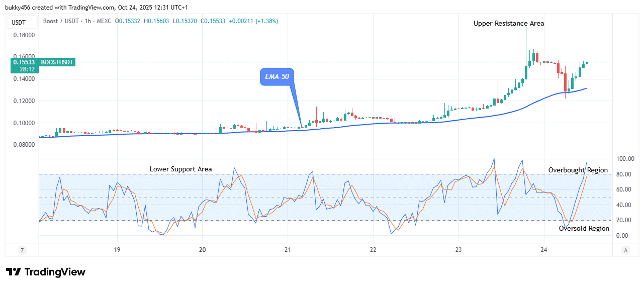Click the Overbought Region text label
The width and height of the screenshot is (644, 287).
(578, 170)
